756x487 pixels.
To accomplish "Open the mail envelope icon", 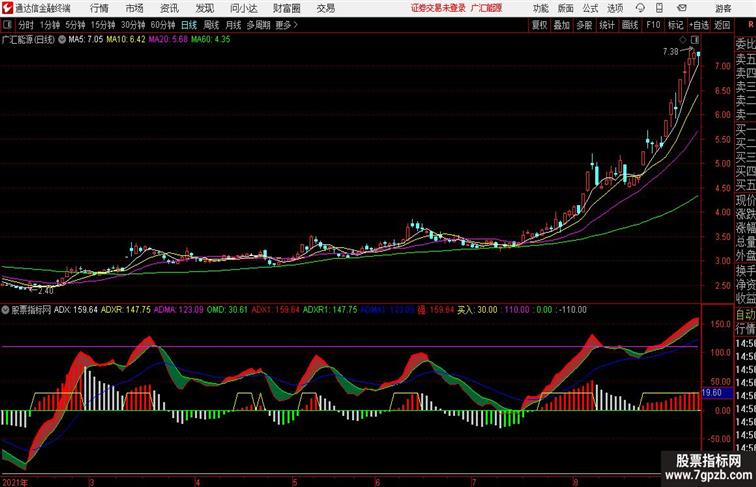I will coord(682,8).
